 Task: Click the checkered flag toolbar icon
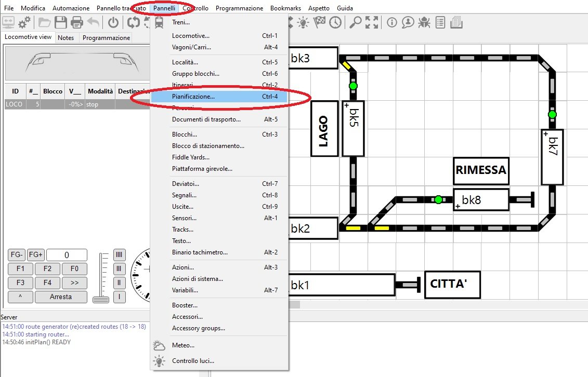click(x=319, y=22)
